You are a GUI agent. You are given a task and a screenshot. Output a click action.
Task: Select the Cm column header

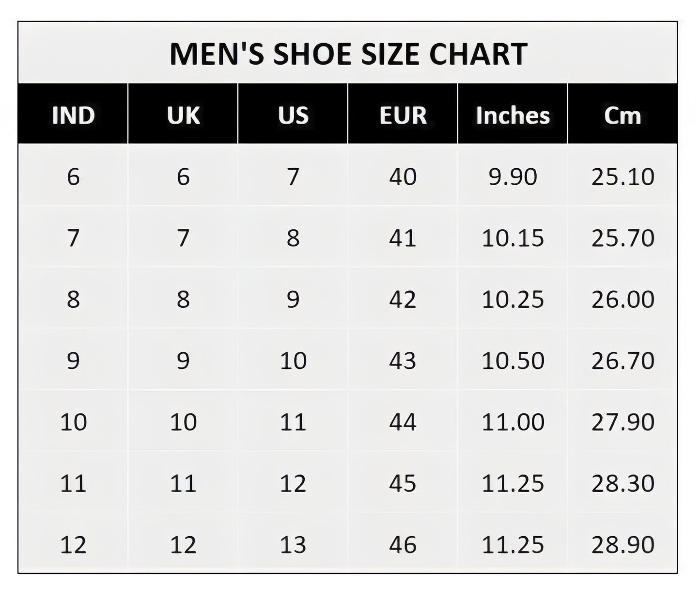point(622,115)
